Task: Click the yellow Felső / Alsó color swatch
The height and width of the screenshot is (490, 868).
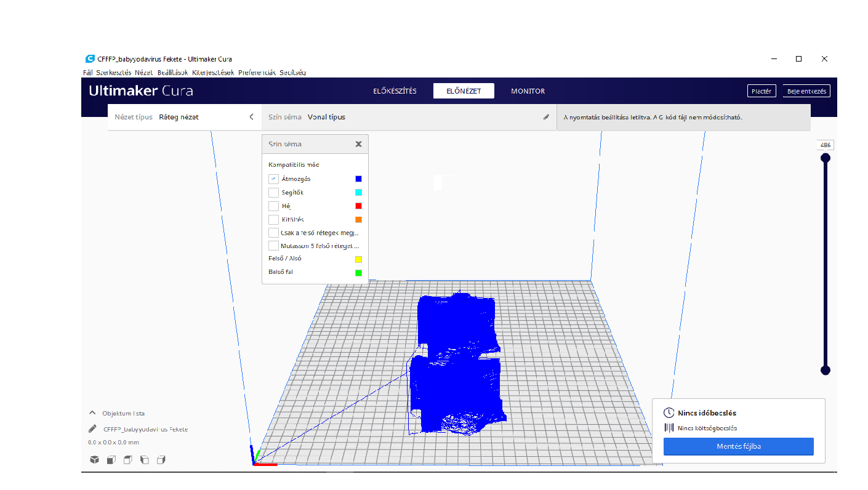Action: coord(358,259)
